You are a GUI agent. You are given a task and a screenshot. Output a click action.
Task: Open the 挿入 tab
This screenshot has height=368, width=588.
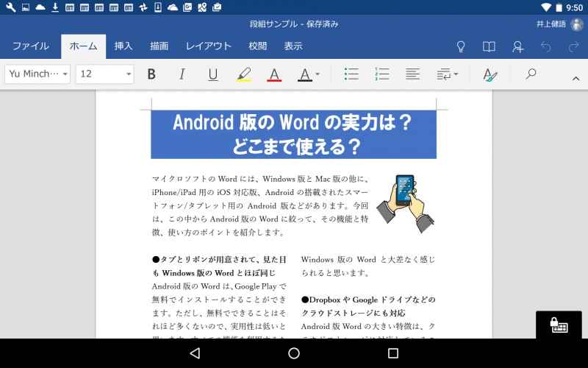pyautogui.click(x=123, y=46)
